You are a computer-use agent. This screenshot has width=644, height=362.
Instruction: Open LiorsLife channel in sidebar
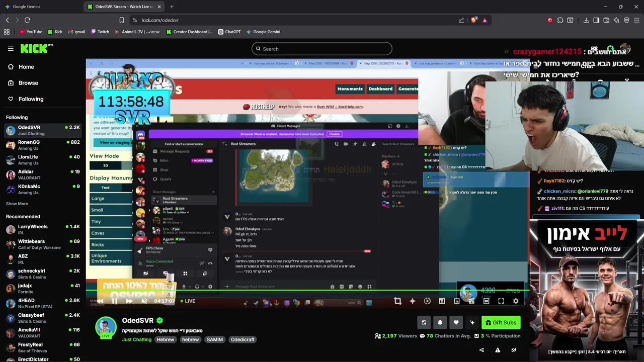[x=42, y=160]
